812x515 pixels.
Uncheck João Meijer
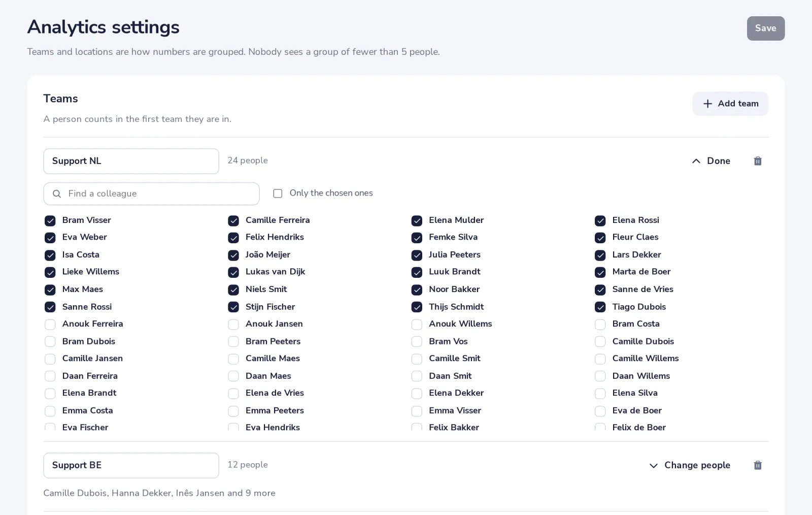(233, 255)
